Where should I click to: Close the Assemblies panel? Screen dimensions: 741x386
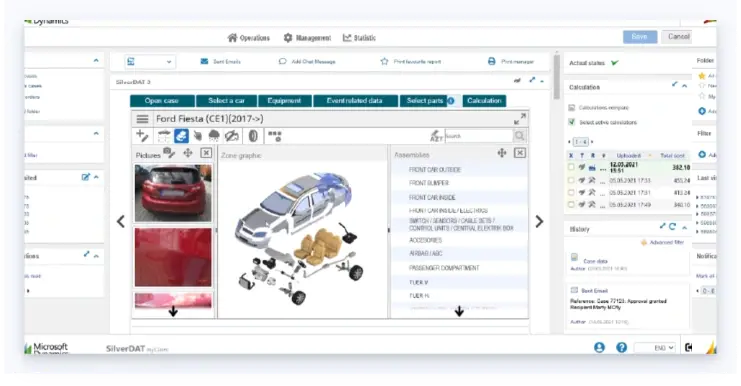pyautogui.click(x=520, y=153)
